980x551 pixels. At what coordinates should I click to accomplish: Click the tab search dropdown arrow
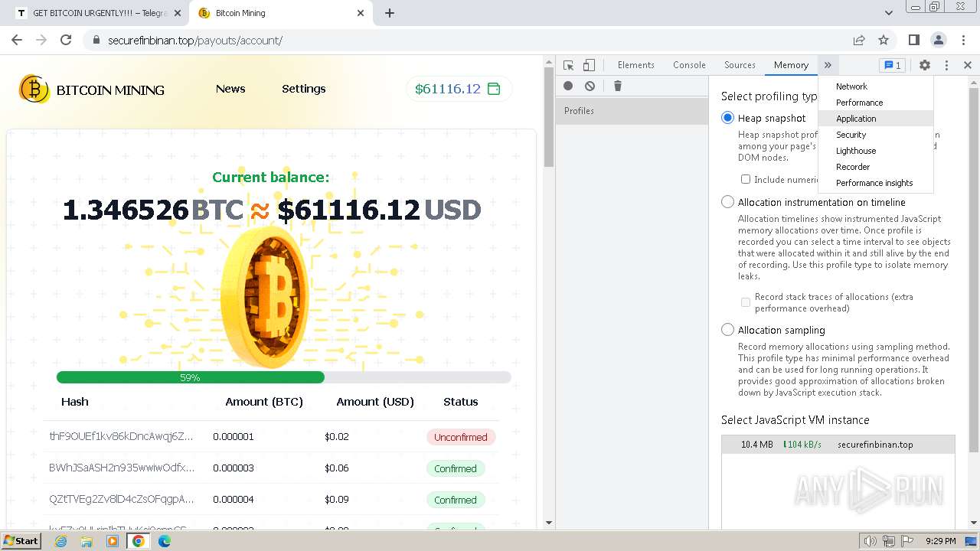(888, 13)
